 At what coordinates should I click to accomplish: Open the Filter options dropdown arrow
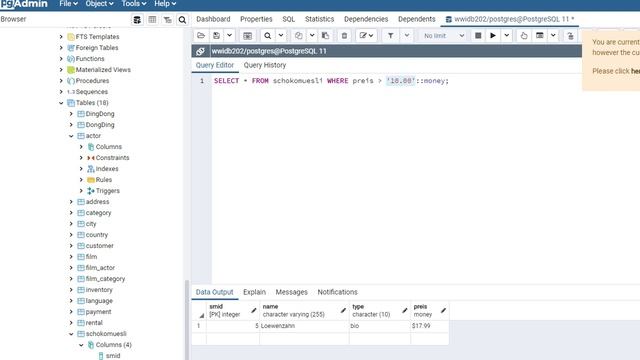click(407, 36)
